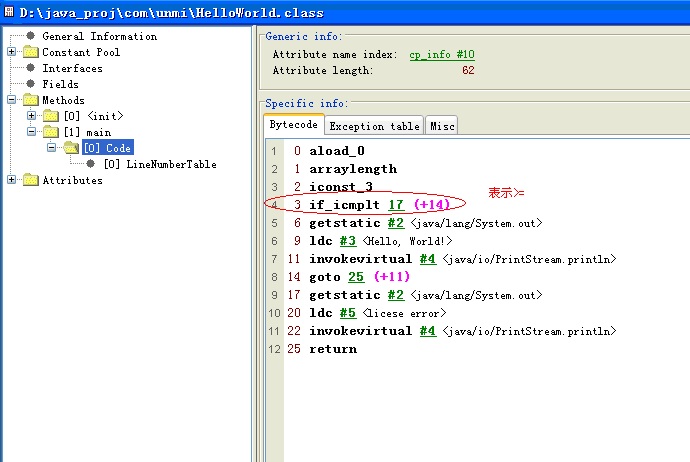
Task: Click the return instruction
Action: [333, 349]
